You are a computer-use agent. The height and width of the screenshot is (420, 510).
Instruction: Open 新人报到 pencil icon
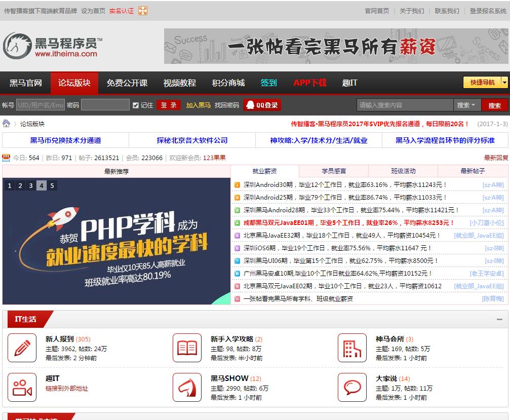(x=22, y=348)
